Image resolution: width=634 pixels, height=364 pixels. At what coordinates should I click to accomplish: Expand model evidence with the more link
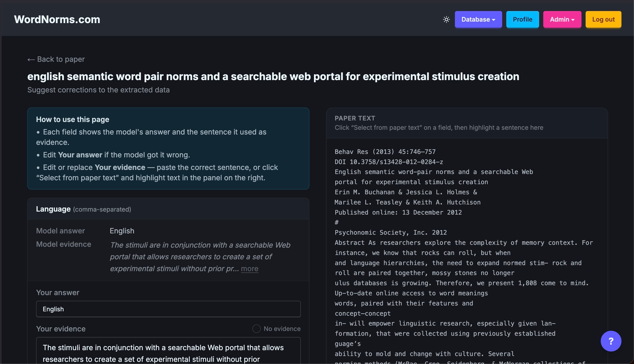249,269
